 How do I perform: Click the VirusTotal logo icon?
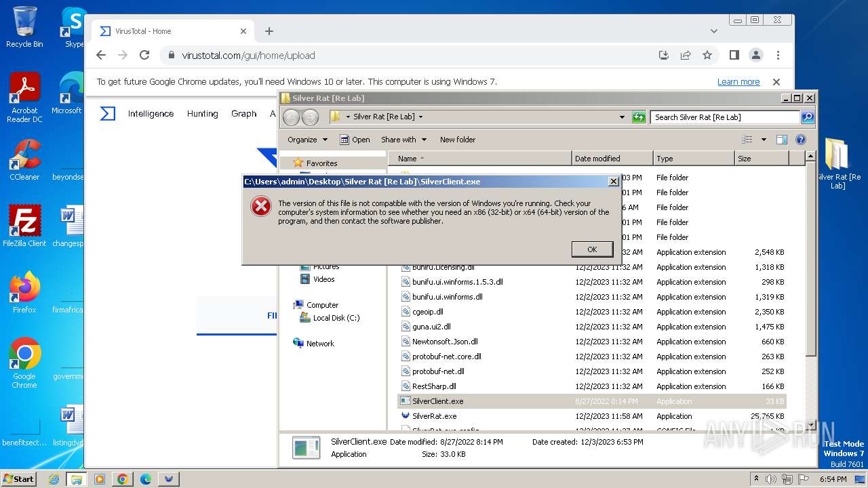click(108, 114)
